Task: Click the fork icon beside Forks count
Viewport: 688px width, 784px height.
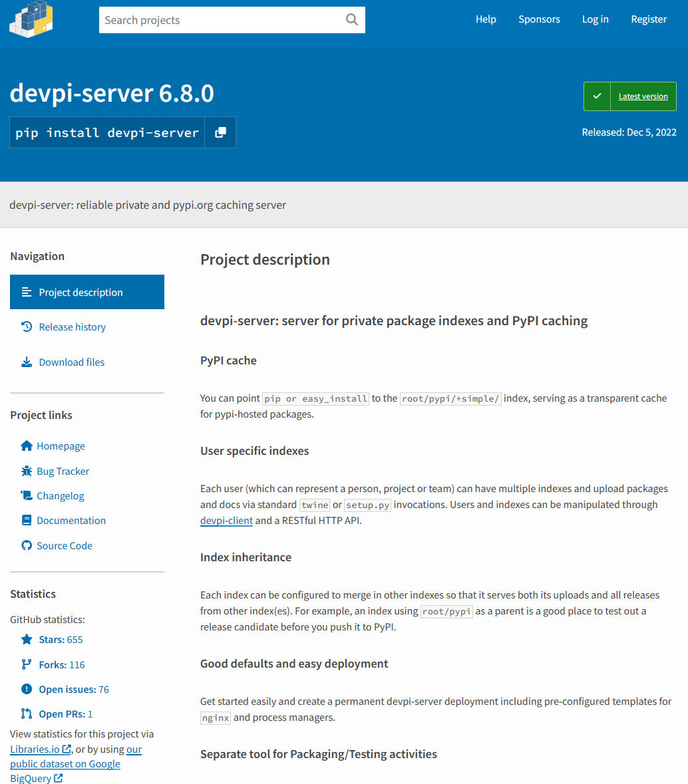Action: [x=26, y=664]
